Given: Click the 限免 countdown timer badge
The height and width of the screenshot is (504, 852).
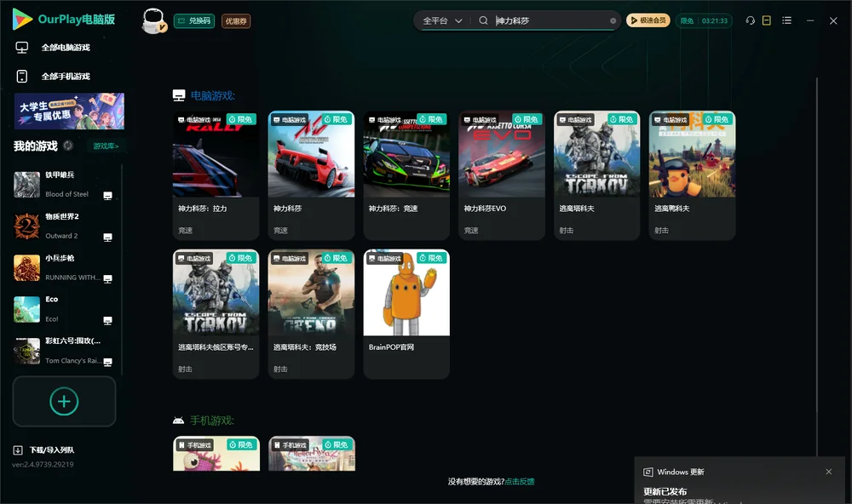Looking at the screenshot, I should [704, 20].
